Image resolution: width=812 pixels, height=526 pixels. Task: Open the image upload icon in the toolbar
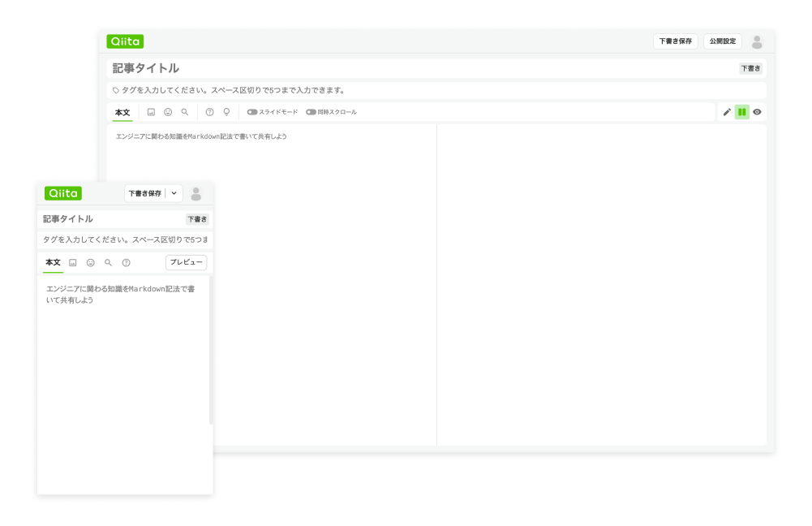click(x=152, y=112)
